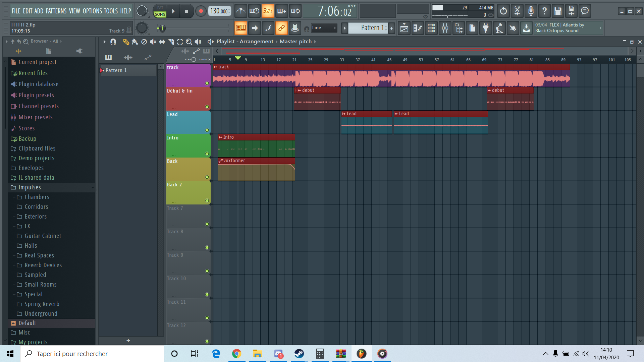
Task: Open the plugin picker icon
Action: point(486,28)
